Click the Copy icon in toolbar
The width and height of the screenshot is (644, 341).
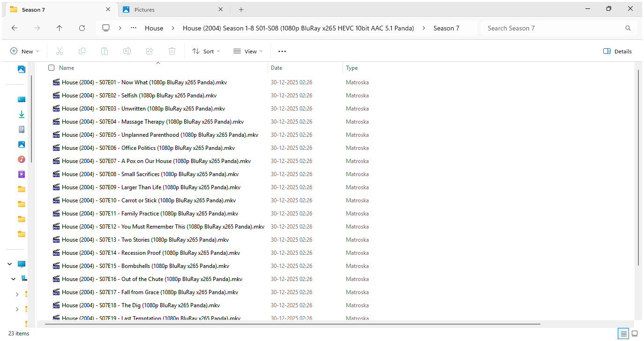click(x=82, y=52)
